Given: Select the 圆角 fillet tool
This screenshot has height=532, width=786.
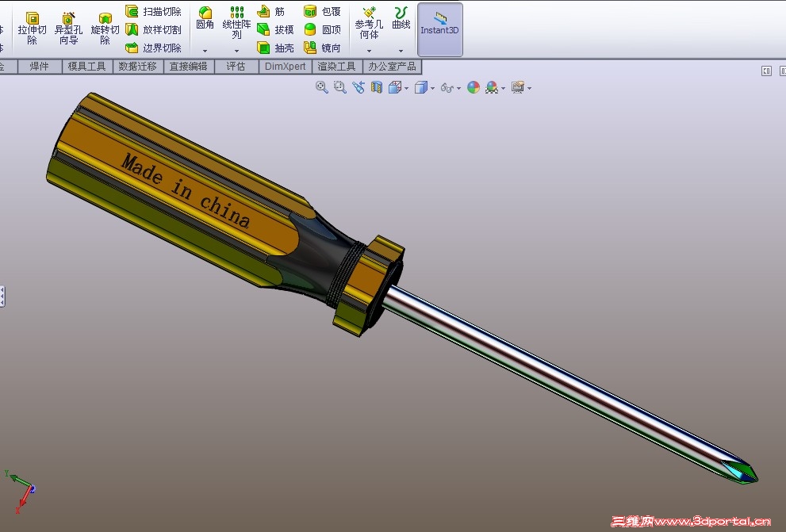Looking at the screenshot, I should 205,18.
